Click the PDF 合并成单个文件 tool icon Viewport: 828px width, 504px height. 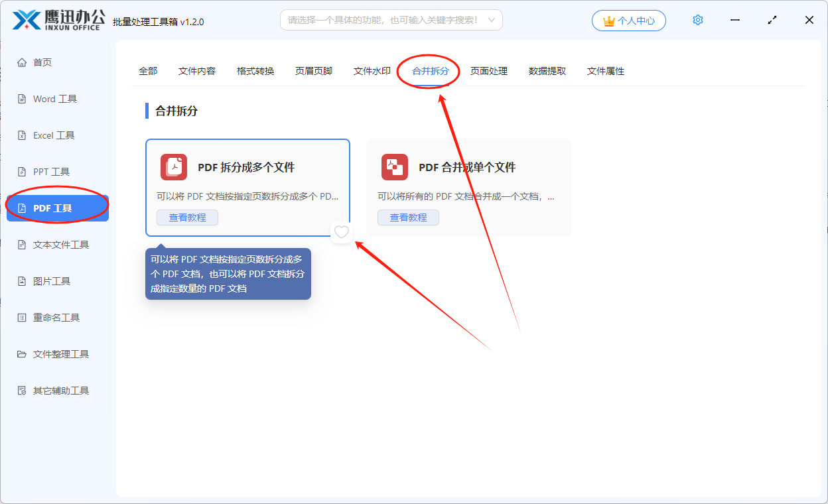(x=394, y=167)
